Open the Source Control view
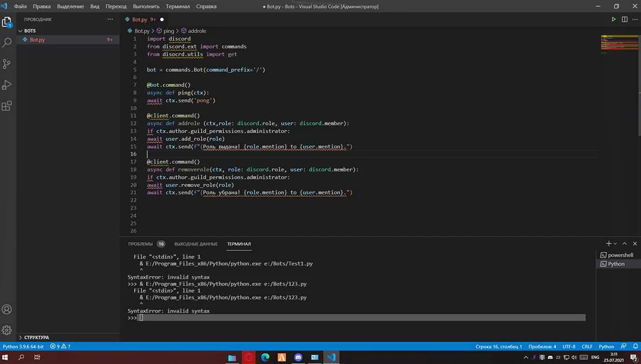 7,64
